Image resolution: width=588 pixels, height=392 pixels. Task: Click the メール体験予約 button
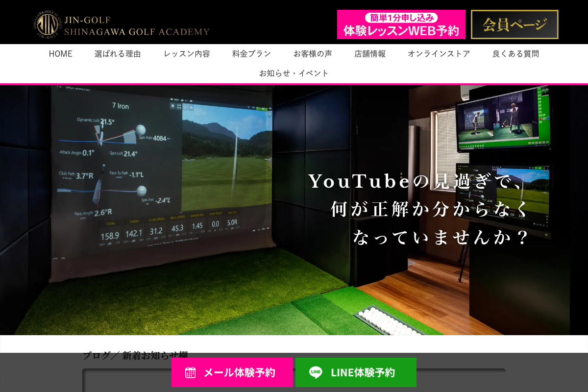[x=232, y=372]
